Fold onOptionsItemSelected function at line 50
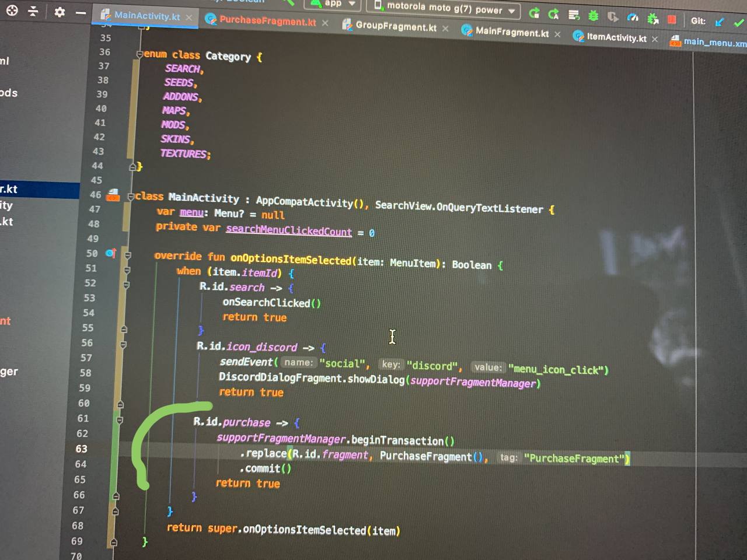 coord(128,255)
